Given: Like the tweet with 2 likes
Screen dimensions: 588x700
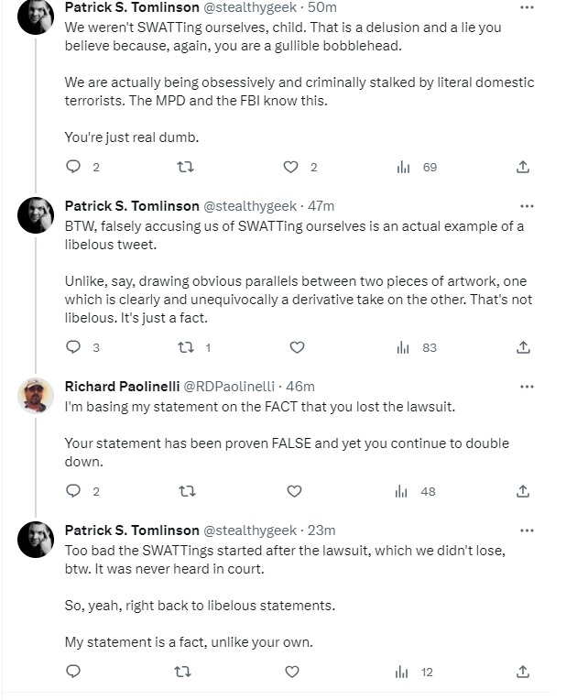Looking at the screenshot, I should (x=291, y=167).
